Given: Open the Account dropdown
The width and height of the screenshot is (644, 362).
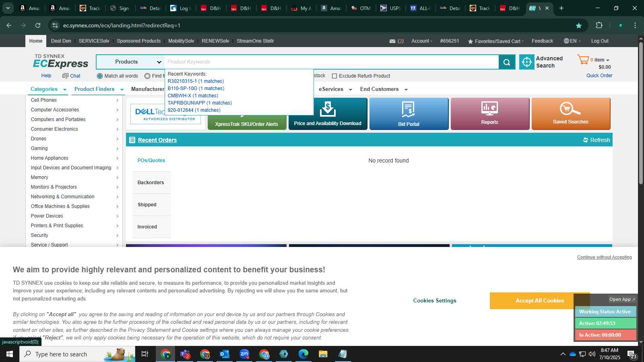Looking at the screenshot, I should (x=421, y=41).
